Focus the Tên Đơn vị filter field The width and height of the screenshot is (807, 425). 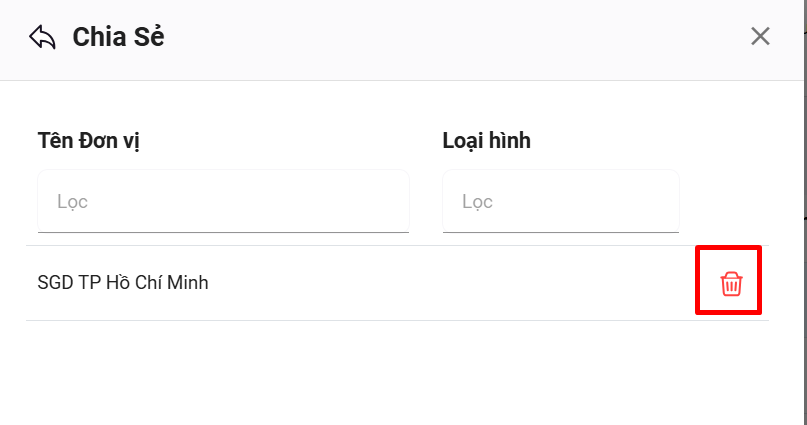tap(223, 202)
